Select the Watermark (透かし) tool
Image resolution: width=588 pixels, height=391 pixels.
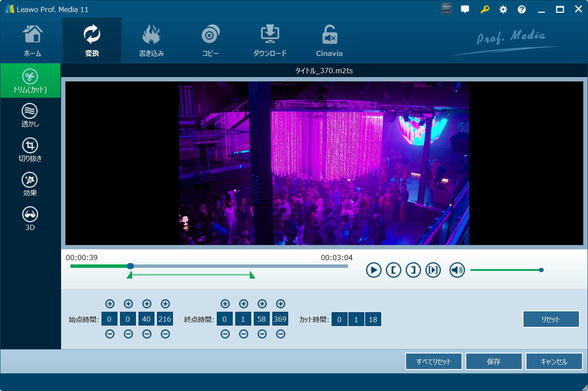point(30,115)
